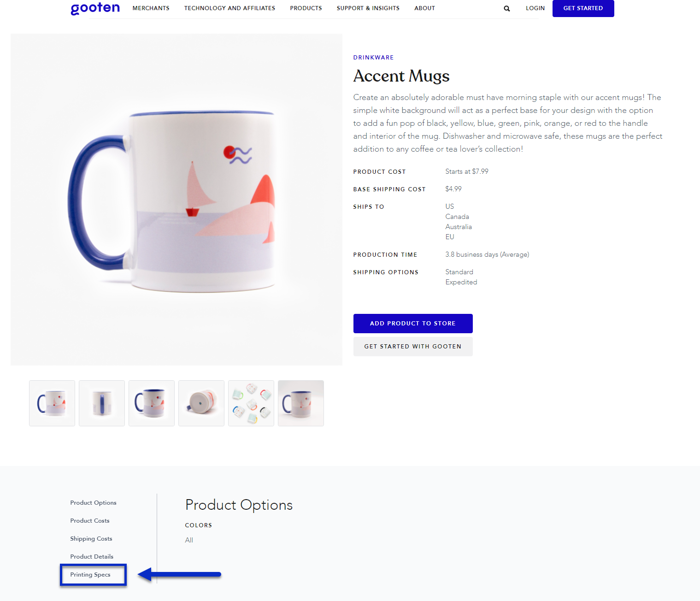Open Support & Insights menu
The width and height of the screenshot is (700, 601).
click(368, 8)
